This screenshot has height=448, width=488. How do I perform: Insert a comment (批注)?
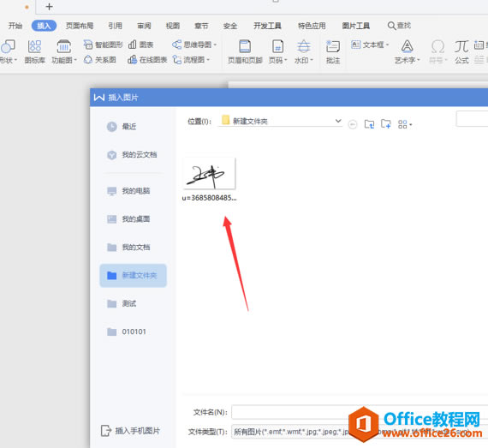[333, 51]
